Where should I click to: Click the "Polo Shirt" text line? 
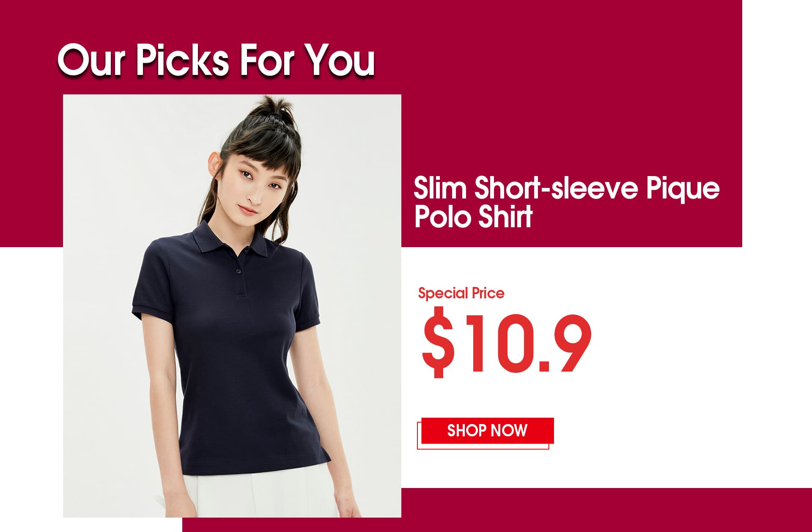473,216
